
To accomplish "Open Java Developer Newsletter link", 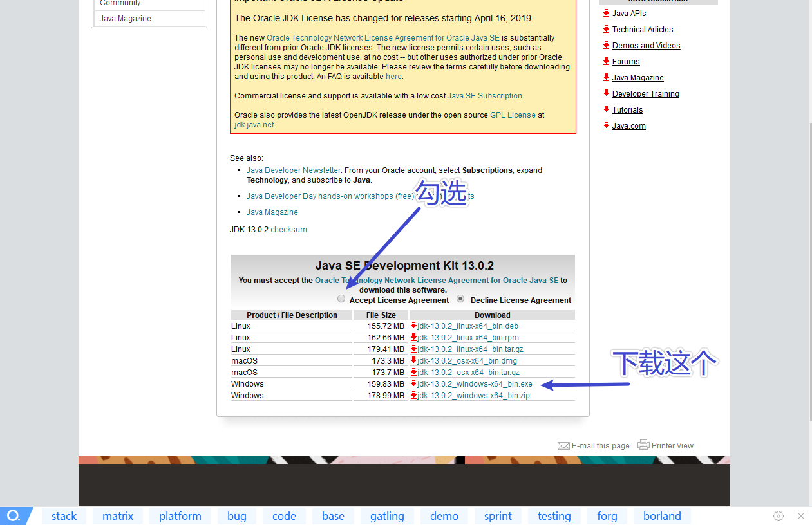I will (294, 170).
